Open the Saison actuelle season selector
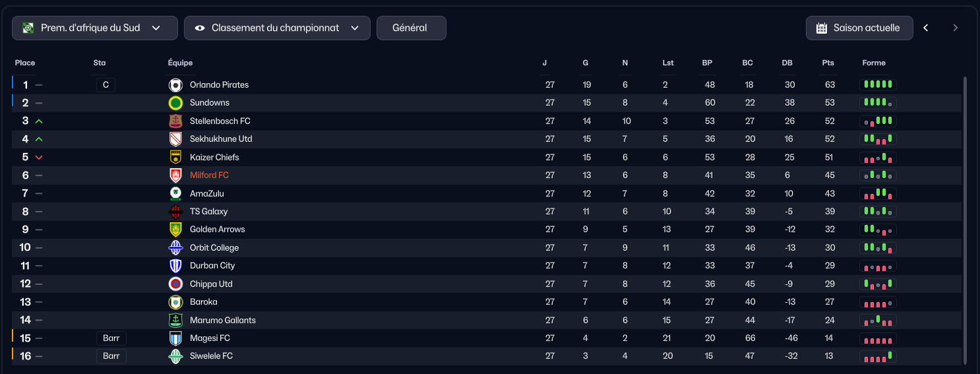This screenshot has height=374, width=980. click(859, 28)
